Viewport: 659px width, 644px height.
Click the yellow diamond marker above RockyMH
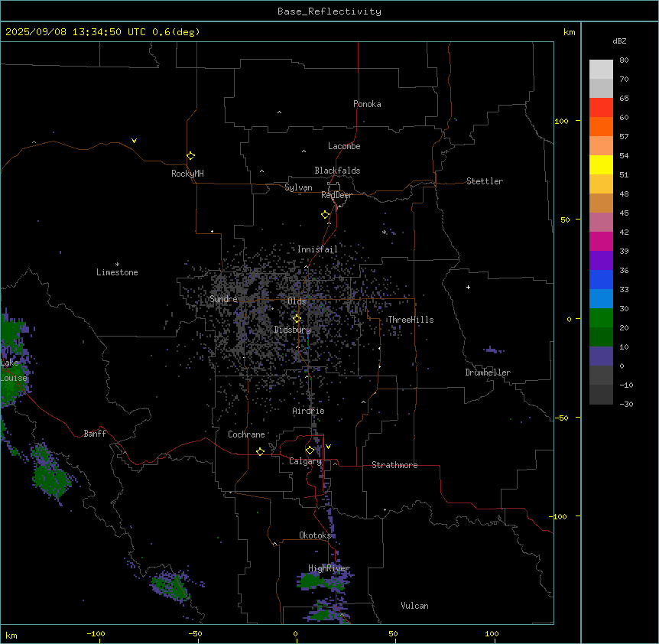(190, 155)
